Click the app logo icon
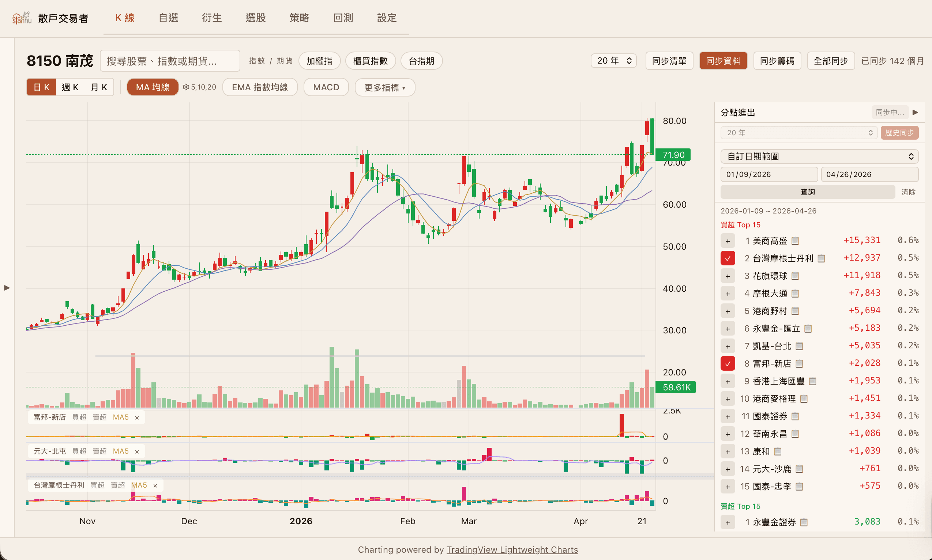932x560 pixels. coord(22,18)
